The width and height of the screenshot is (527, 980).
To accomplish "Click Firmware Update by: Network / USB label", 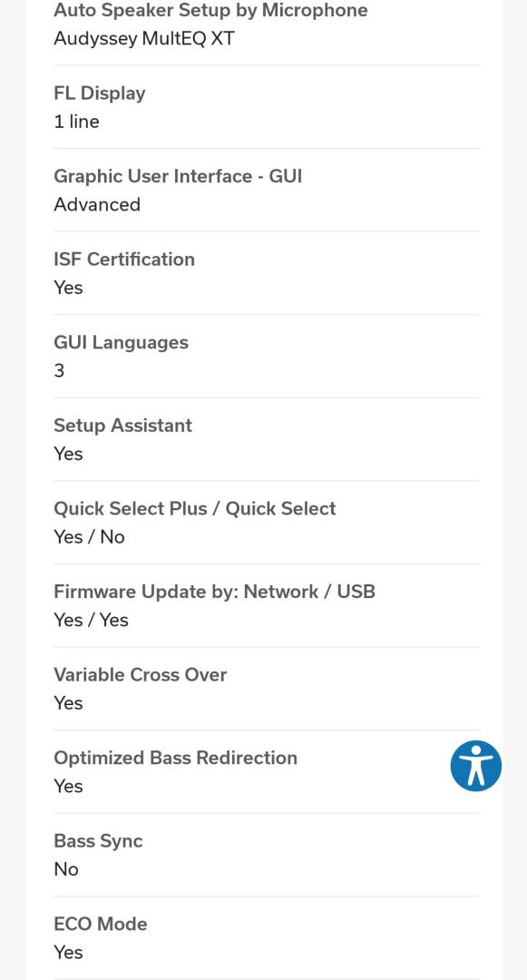I will pos(214,592).
